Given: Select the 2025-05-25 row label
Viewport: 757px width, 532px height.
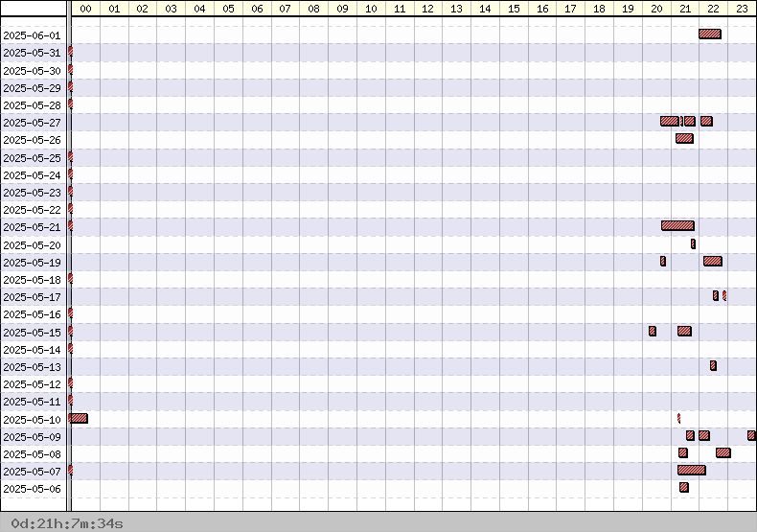Looking at the screenshot, I should pos(32,158).
